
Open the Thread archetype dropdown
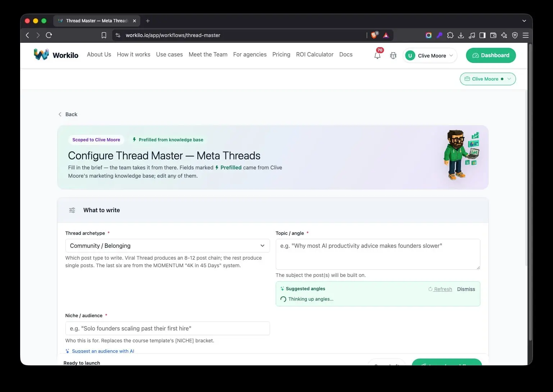click(168, 246)
